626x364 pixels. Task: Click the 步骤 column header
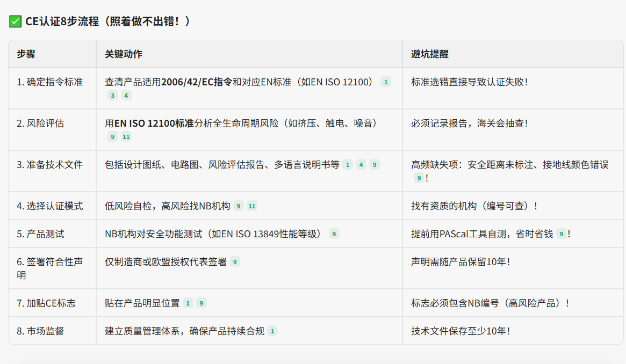tap(26, 54)
